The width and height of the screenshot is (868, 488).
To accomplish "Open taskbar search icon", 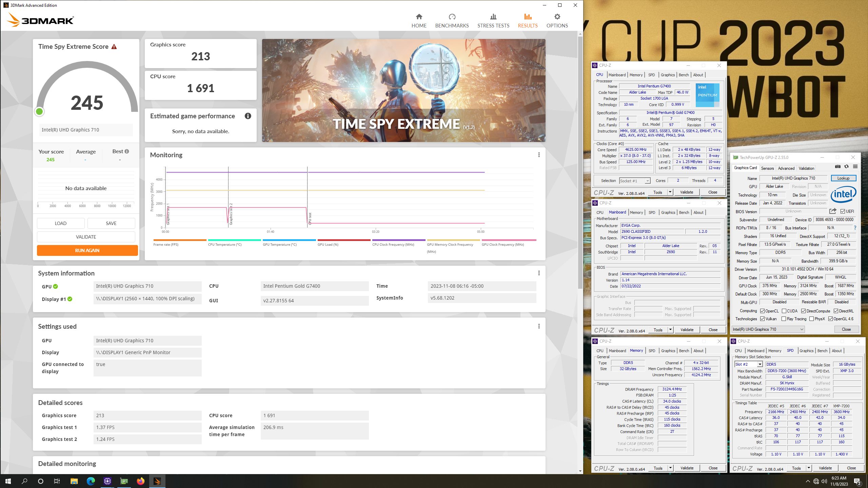I will click(24, 481).
